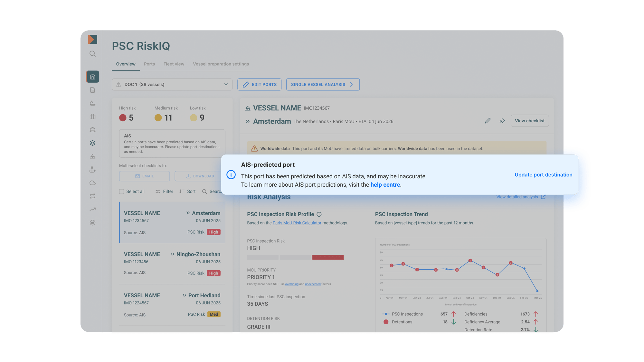This screenshot has width=644, height=362.
Task: Select the Ningbo-Zhoushan vessel card
Action: (172, 264)
